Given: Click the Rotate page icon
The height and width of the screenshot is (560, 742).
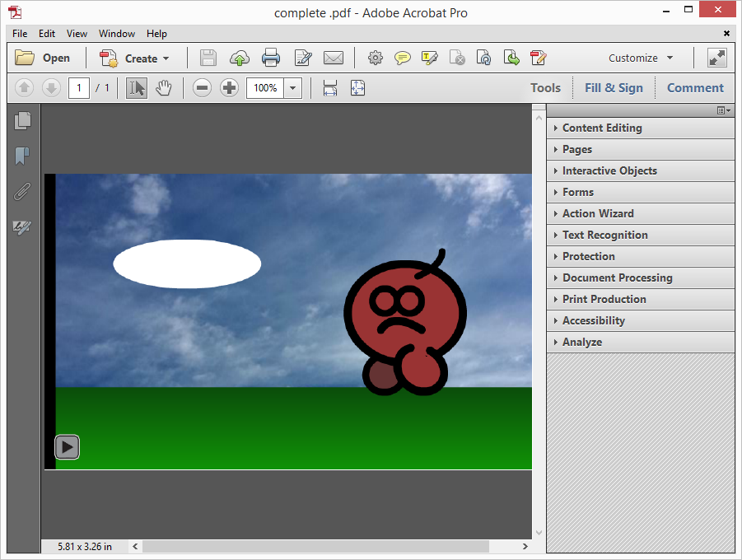Looking at the screenshot, I should point(483,58).
